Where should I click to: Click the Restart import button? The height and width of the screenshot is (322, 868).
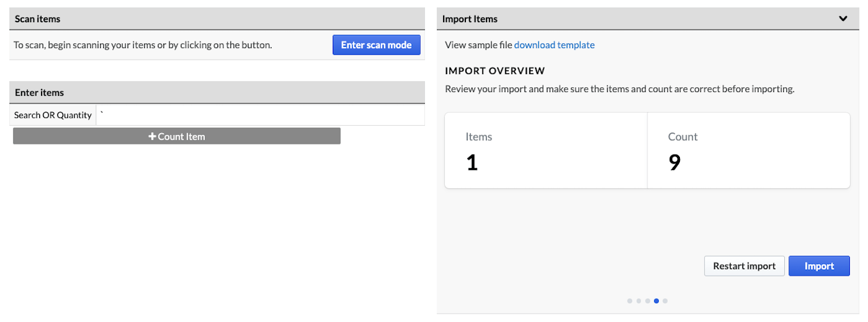tap(744, 266)
